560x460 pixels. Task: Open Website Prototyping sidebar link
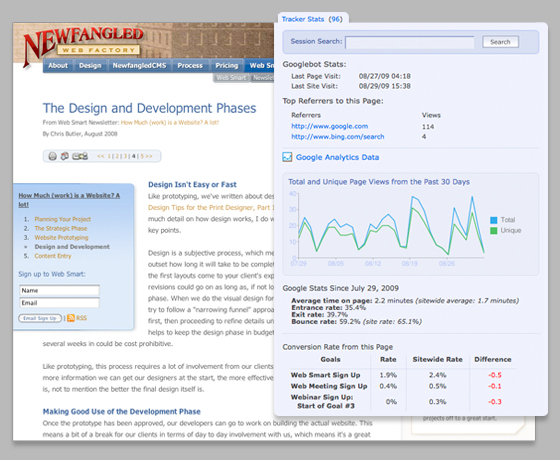pos(61,238)
